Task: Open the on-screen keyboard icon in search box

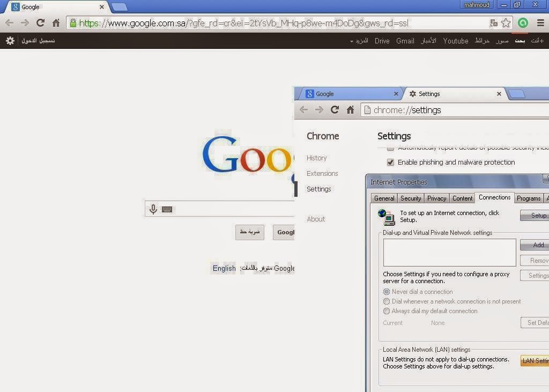Action: [167, 210]
